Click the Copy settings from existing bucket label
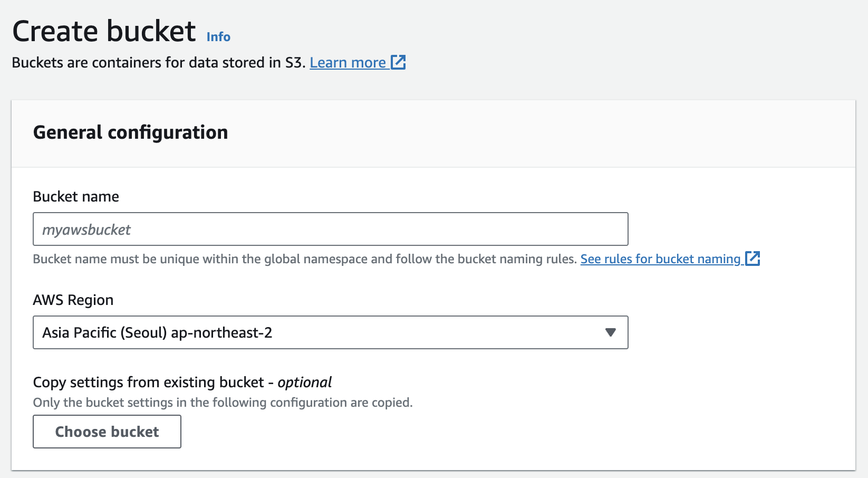 click(148, 382)
